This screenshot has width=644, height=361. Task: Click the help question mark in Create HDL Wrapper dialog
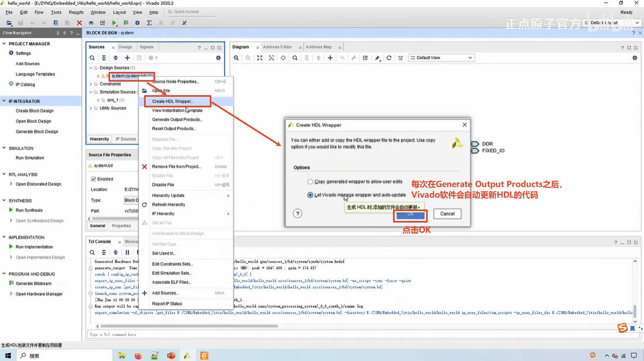pos(298,213)
